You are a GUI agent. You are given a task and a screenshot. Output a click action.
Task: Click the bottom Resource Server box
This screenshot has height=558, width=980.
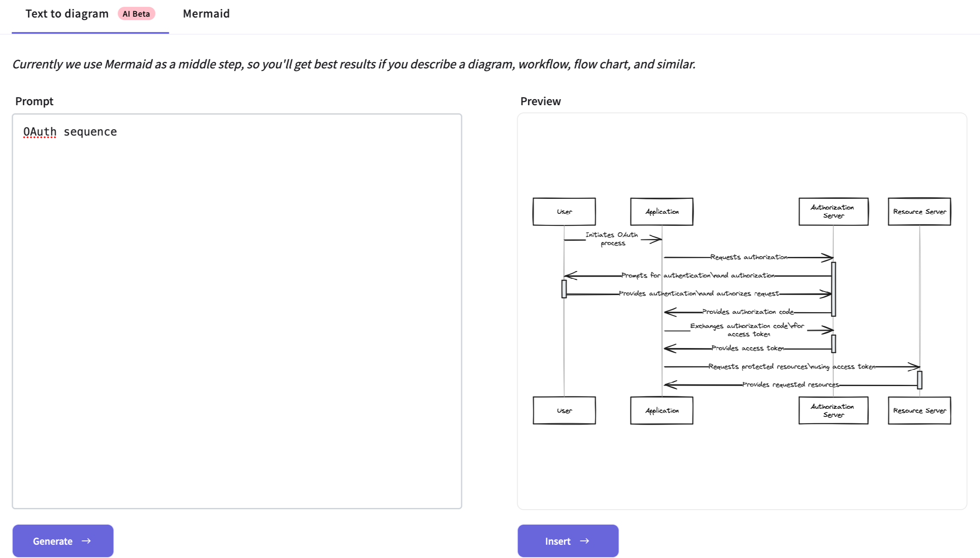tap(919, 410)
